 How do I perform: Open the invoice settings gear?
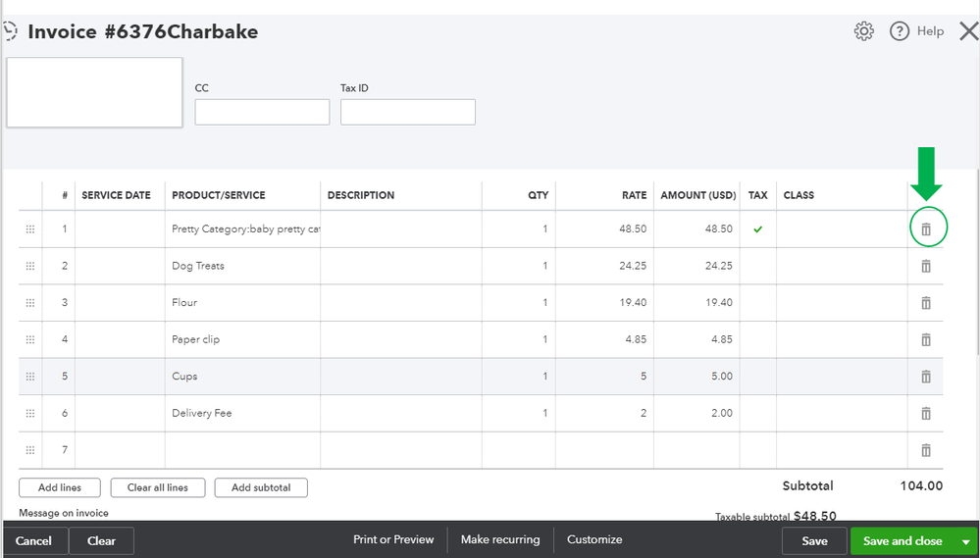(863, 31)
